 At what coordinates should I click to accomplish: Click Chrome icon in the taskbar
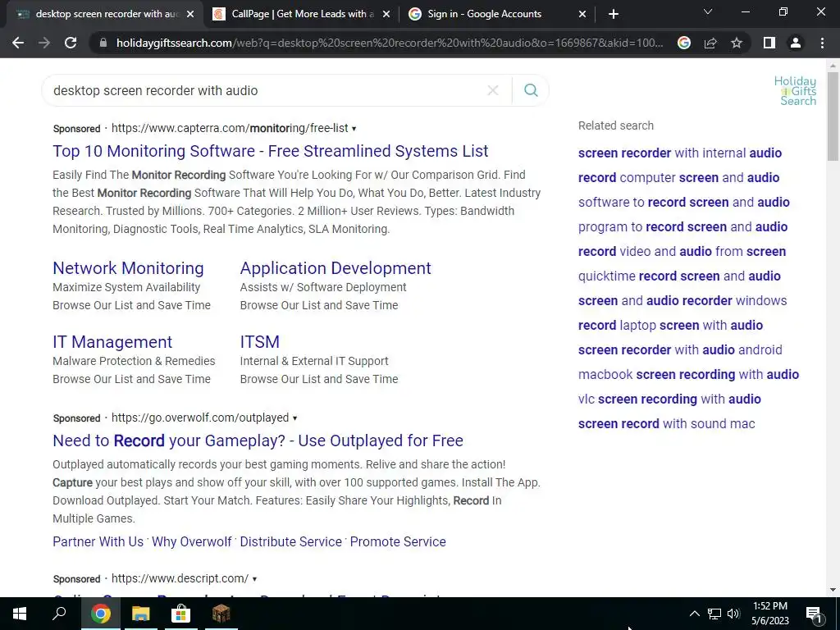pos(100,614)
